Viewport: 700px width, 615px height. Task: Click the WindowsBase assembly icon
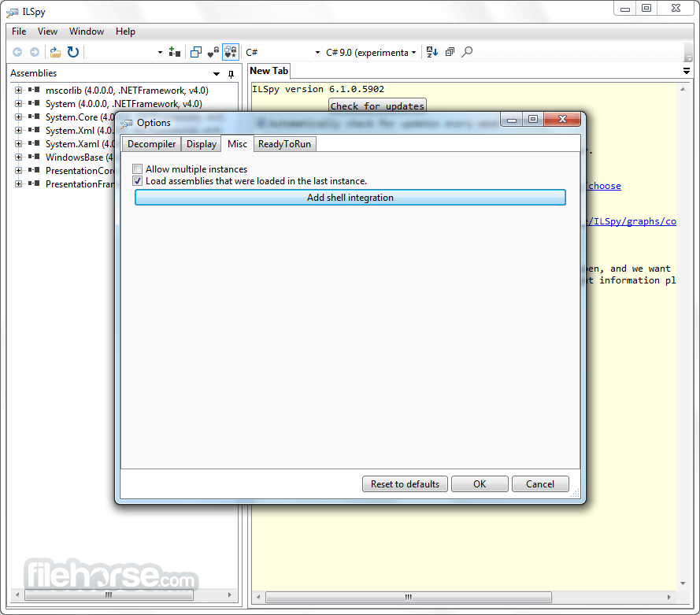[x=34, y=157]
